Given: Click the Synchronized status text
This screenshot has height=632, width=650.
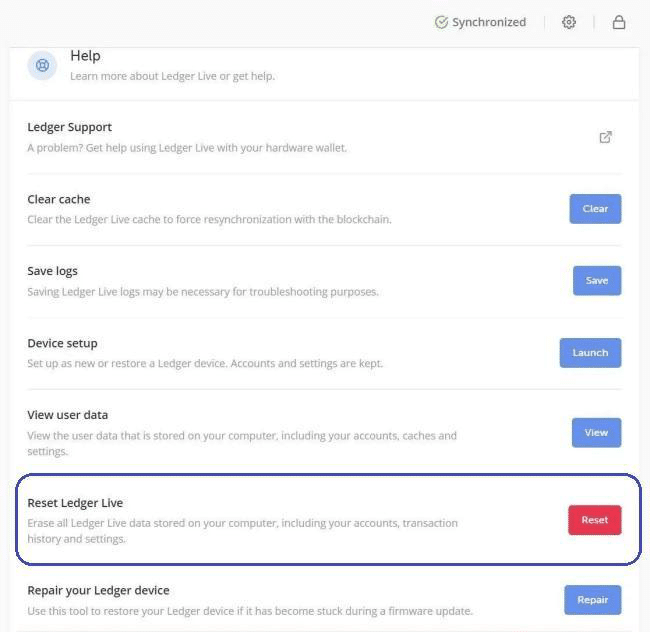Looking at the screenshot, I should (488, 22).
